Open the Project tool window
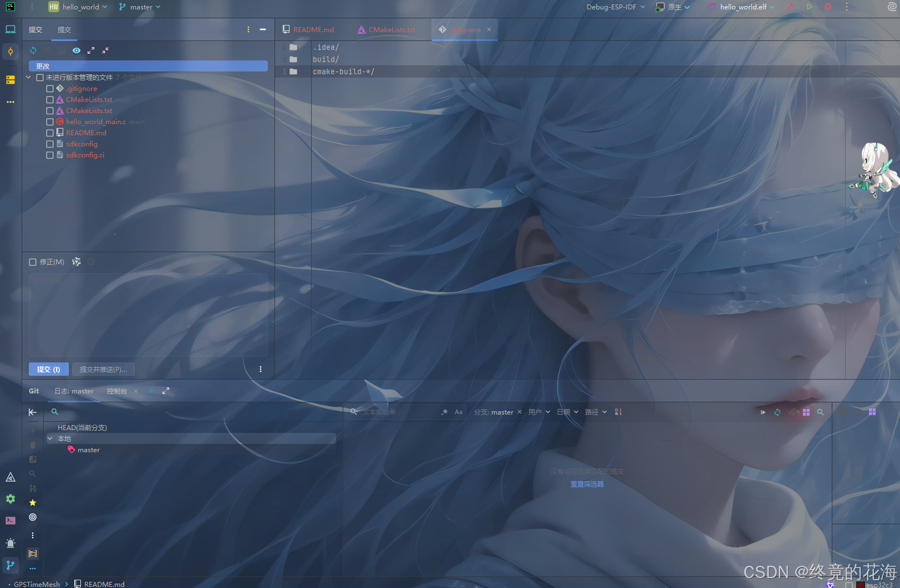 coord(11,29)
